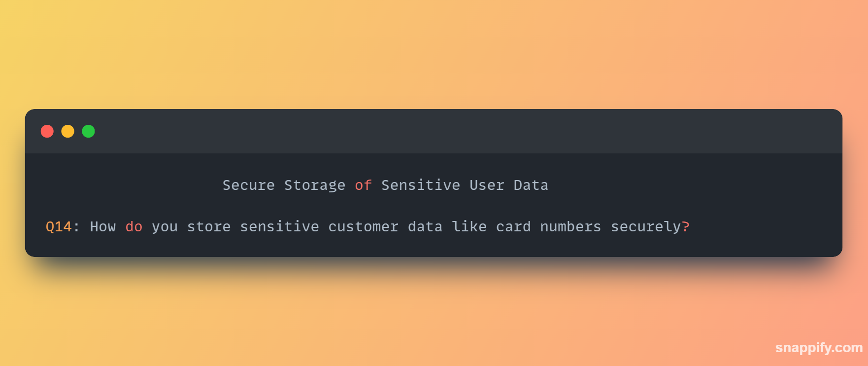Click the word 'Secure' in the title

click(249, 185)
